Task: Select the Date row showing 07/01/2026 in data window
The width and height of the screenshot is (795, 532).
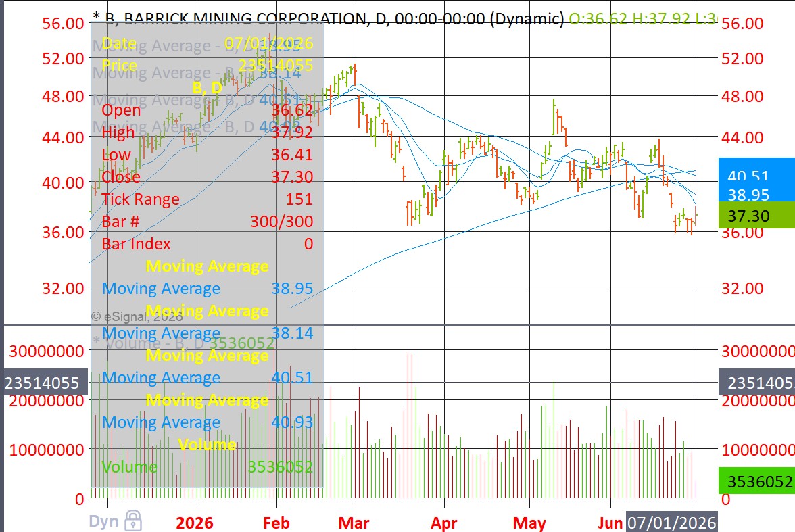Action: point(208,43)
